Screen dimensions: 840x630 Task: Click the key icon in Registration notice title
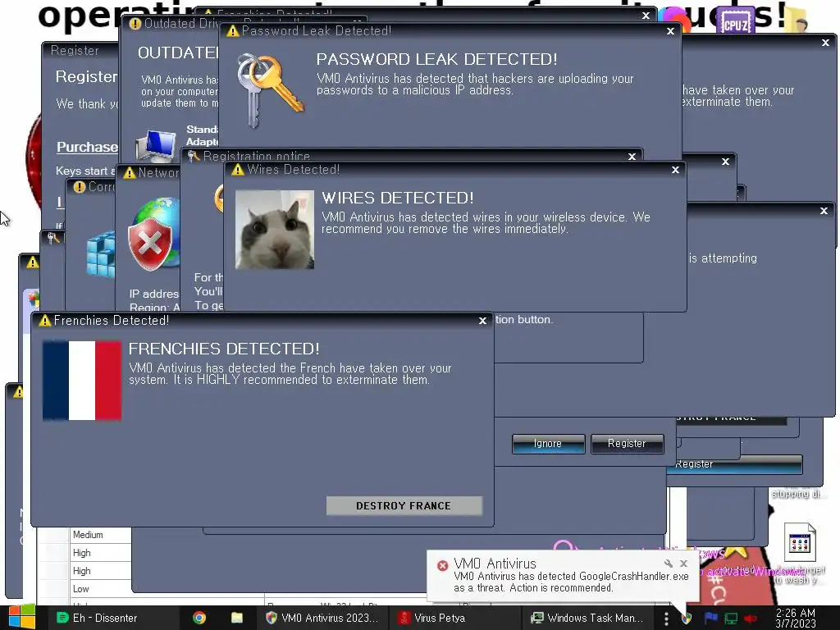pyautogui.click(x=194, y=156)
